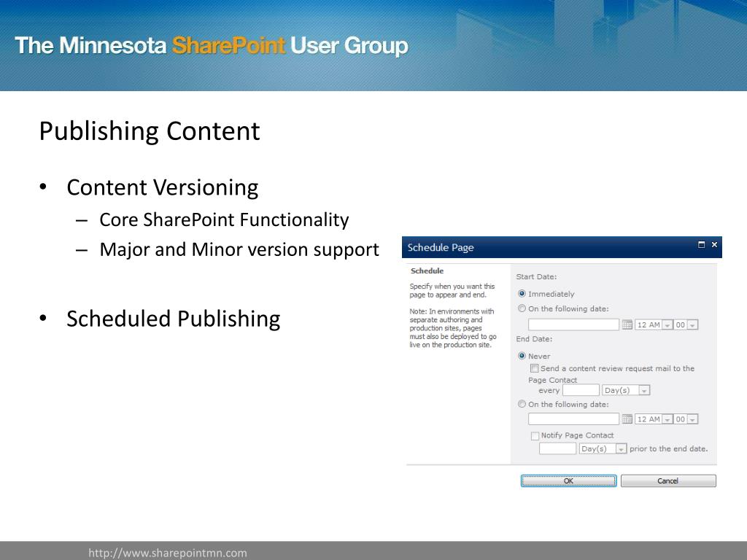Expand the Day(s) dropdown before 'prior to the end date'
Viewport: 747px width, 560px height.
[603, 448]
